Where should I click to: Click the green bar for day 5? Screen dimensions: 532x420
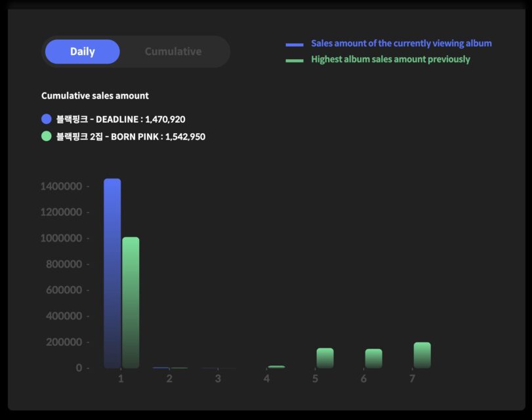pyautogui.click(x=325, y=358)
